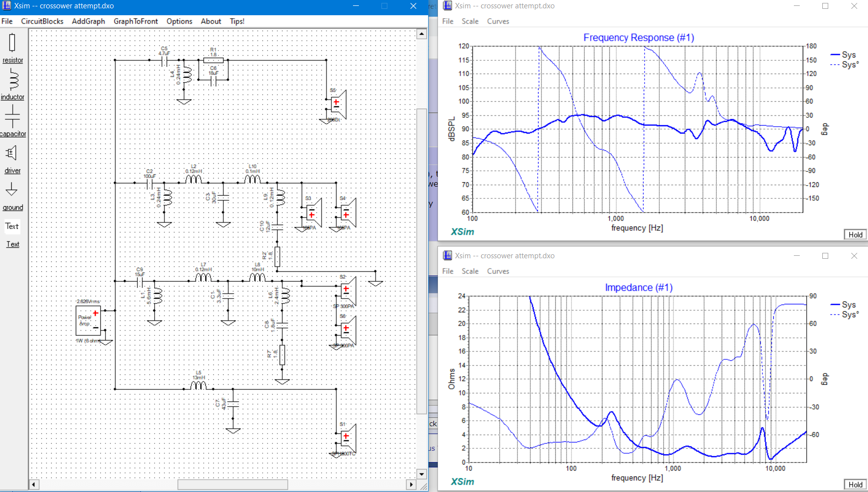Select the resistor component tool
This screenshot has width=868, height=492.
12,48
